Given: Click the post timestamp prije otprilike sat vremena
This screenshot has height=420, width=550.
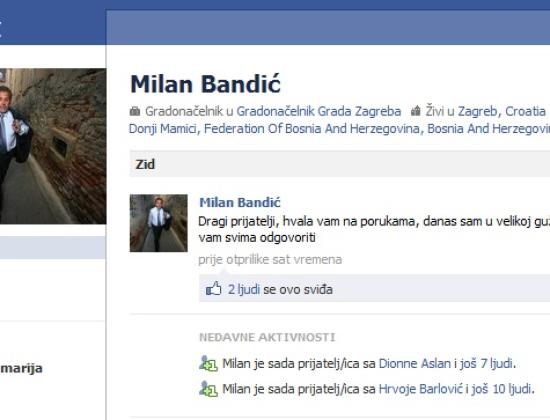Looking at the screenshot, I should [270, 260].
